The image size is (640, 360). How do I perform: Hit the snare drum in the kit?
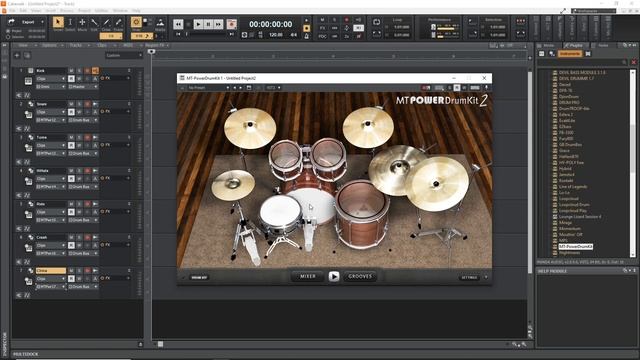click(280, 212)
